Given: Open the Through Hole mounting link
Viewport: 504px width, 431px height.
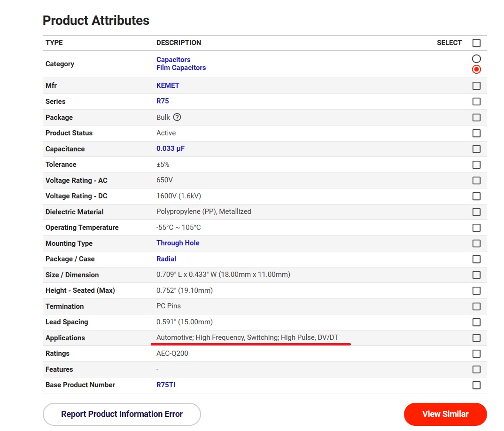Looking at the screenshot, I should (178, 243).
